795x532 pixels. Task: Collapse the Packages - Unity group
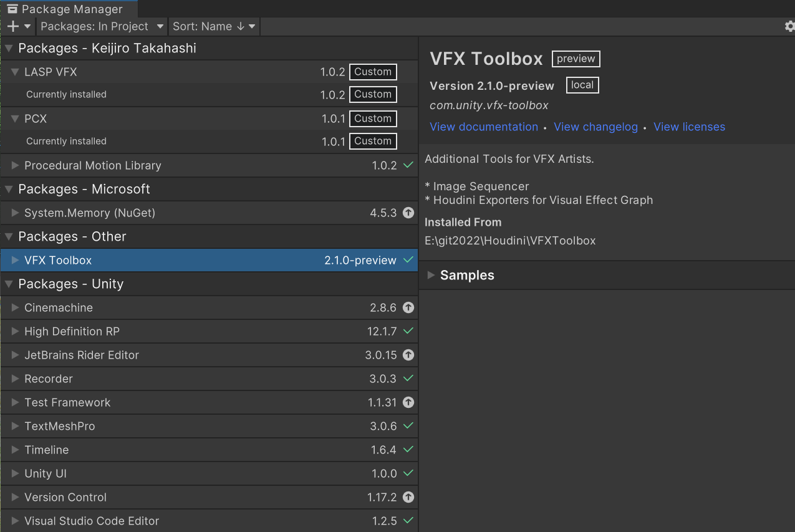(x=9, y=284)
